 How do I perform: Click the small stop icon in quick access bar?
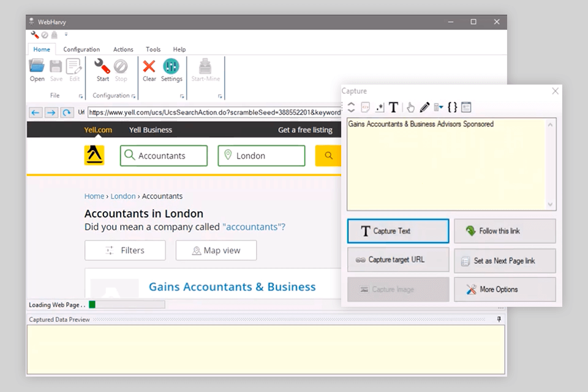pyautogui.click(x=45, y=35)
